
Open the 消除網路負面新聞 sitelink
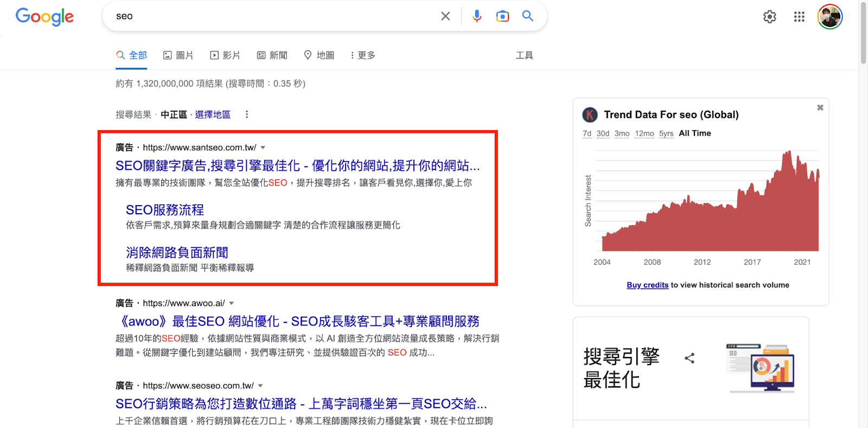point(177,253)
